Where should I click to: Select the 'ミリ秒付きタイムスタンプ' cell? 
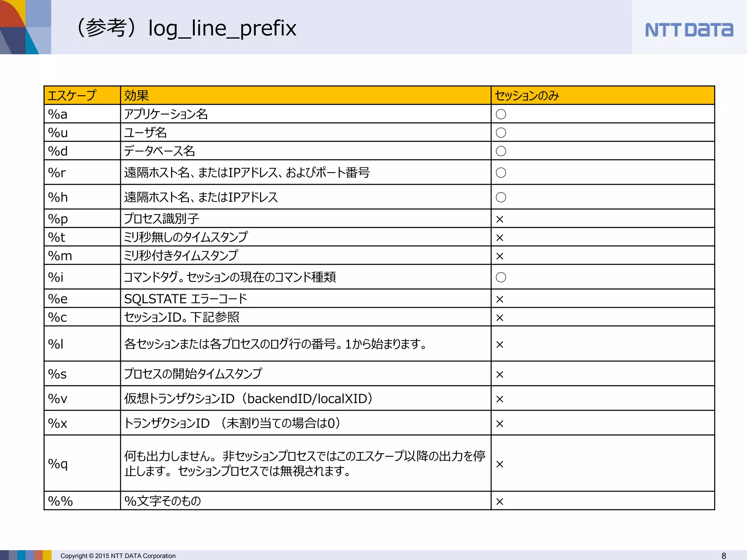coord(306,256)
